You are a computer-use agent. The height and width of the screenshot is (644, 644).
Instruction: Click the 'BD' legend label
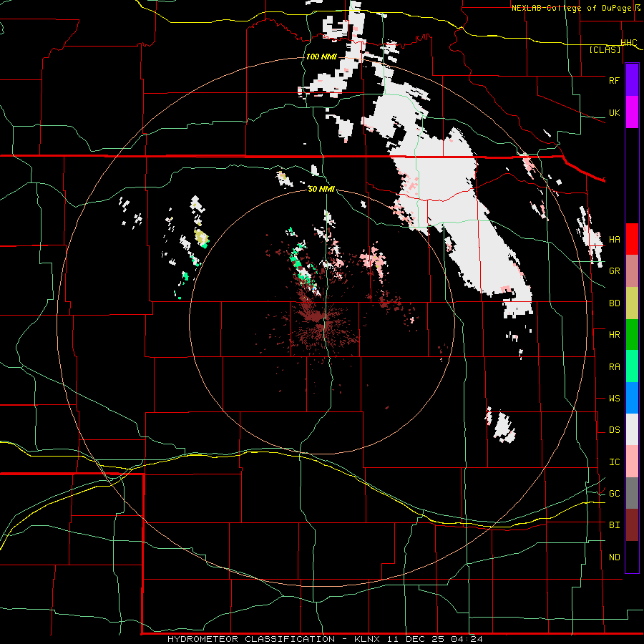click(614, 303)
